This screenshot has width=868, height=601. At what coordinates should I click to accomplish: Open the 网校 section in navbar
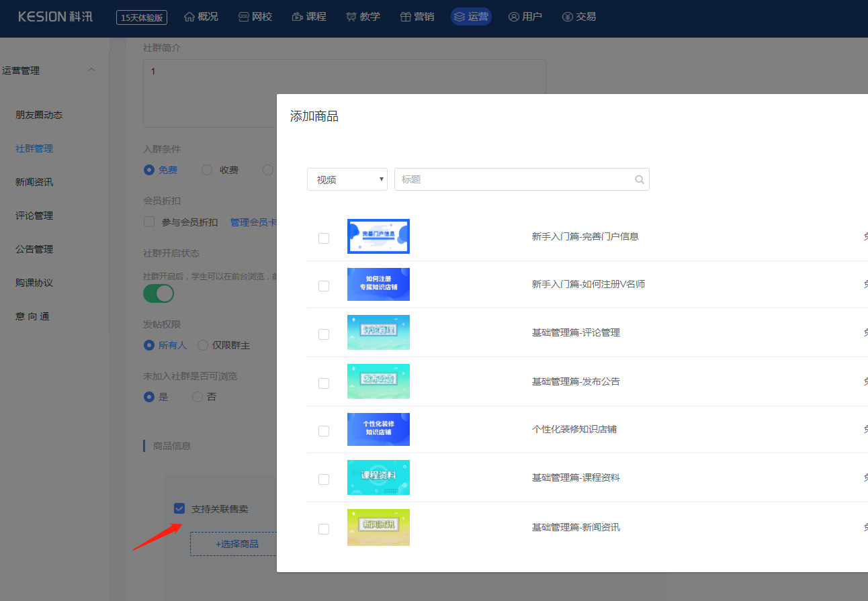(x=255, y=17)
